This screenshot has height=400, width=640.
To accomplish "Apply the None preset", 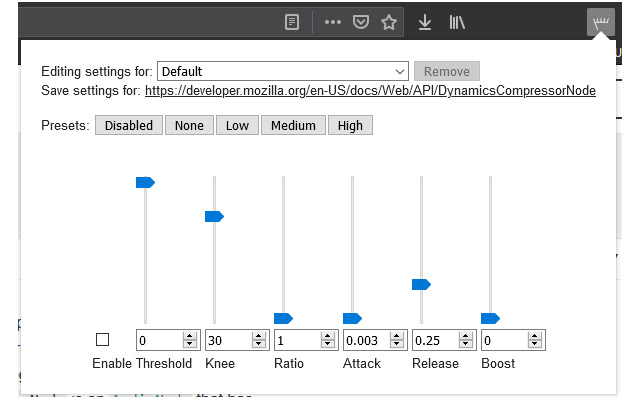I will [x=189, y=125].
